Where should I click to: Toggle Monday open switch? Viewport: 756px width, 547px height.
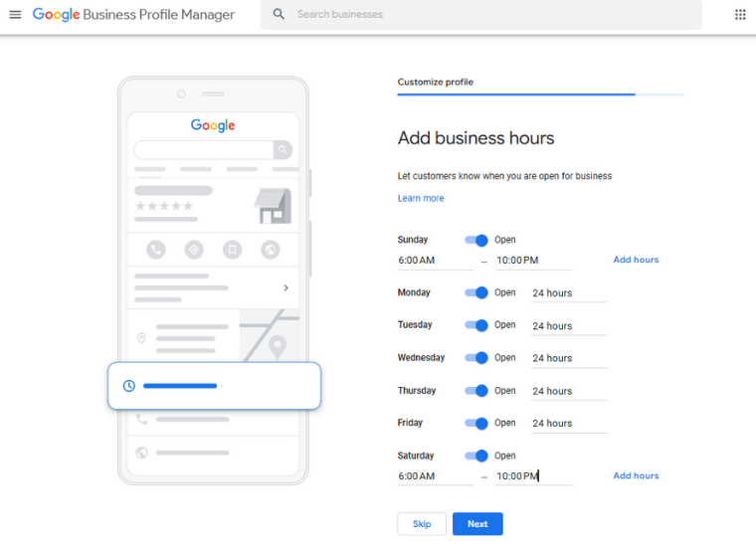pos(476,292)
